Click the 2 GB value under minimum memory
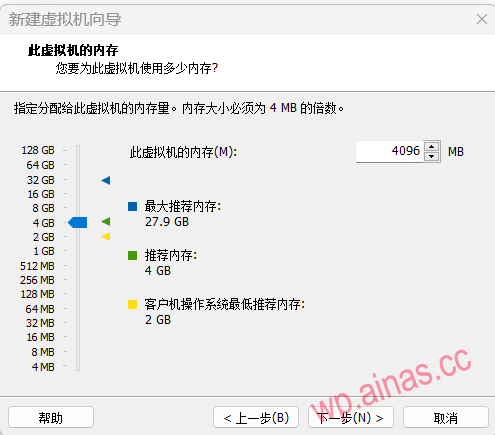 158,320
